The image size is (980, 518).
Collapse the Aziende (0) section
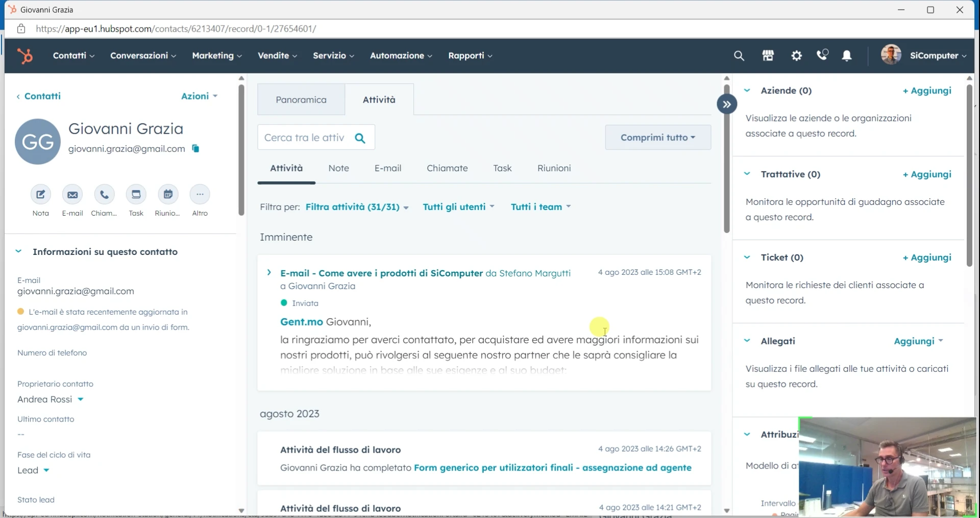pyautogui.click(x=747, y=90)
